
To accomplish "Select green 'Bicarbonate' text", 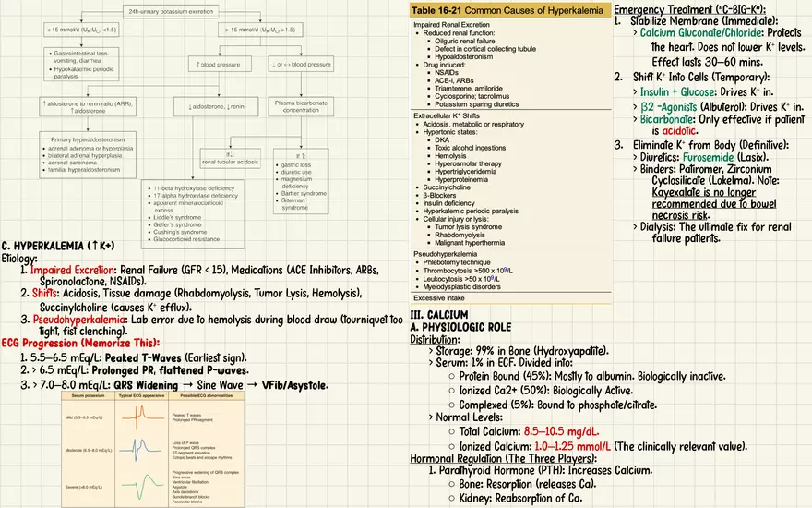I will pyautogui.click(x=666, y=119).
